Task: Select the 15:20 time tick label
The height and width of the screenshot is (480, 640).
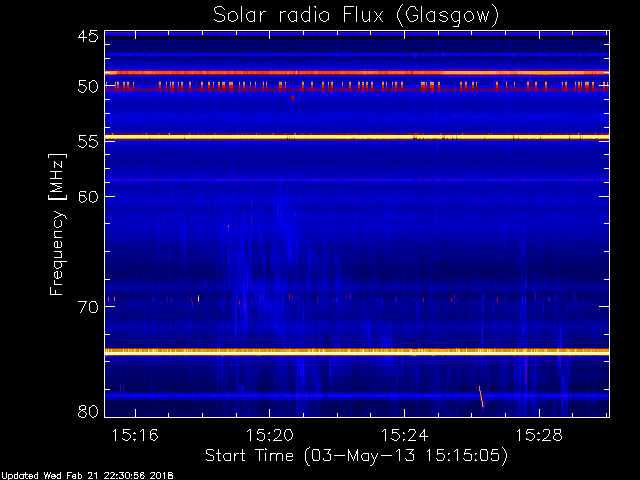Action: [269, 435]
